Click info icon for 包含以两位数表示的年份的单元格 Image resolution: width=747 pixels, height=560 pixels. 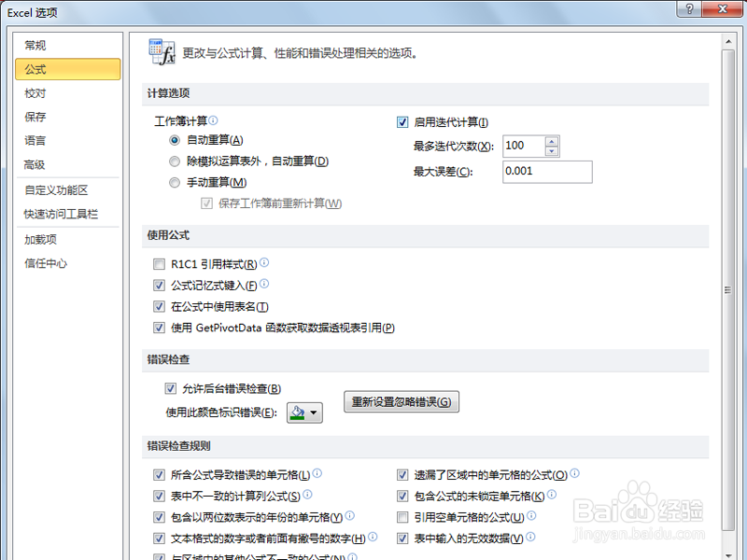pyautogui.click(x=349, y=515)
